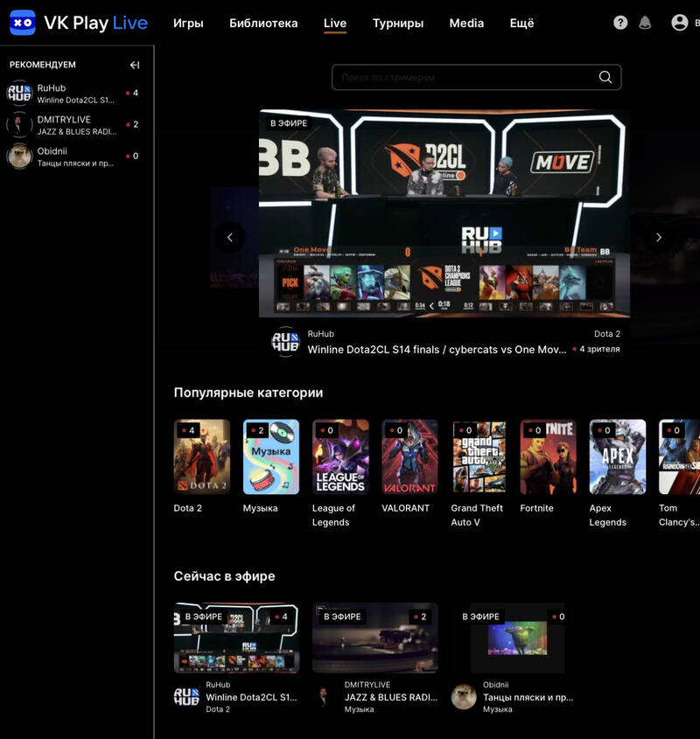Open the user profile avatar icon
The height and width of the screenshot is (739, 700).
(x=679, y=22)
